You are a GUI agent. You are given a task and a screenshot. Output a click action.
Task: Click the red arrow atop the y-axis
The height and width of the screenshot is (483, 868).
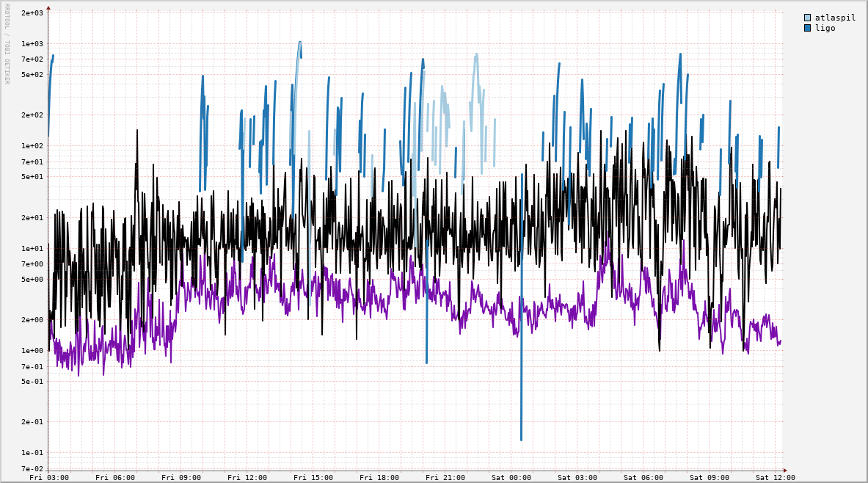[48, 8]
